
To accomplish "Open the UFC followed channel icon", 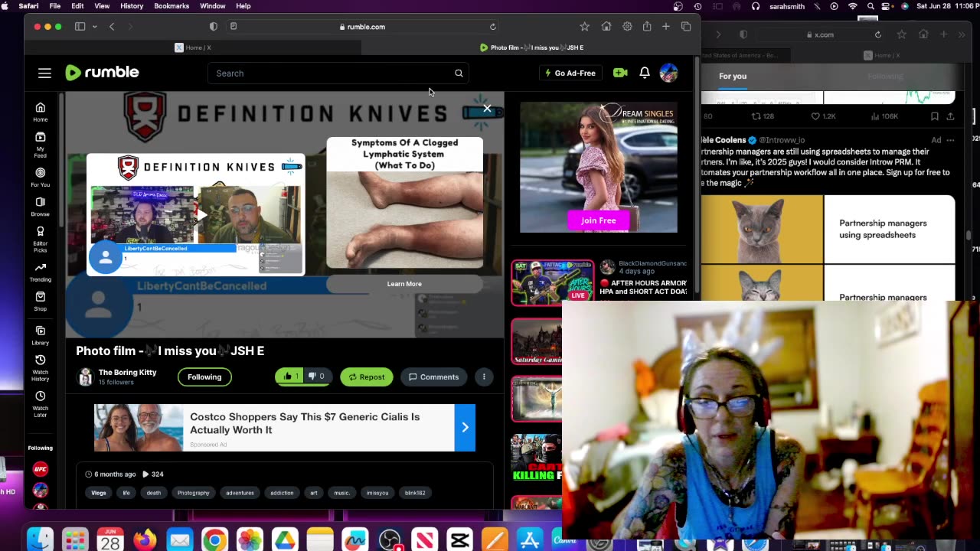I will [41, 469].
